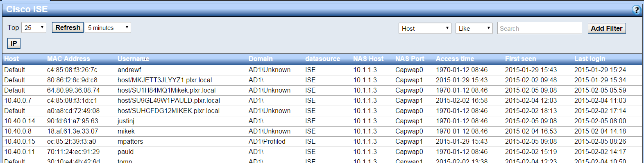Image resolution: width=644 pixels, height=163 pixels.
Task: Select username mikek
Action: [x=126, y=131]
